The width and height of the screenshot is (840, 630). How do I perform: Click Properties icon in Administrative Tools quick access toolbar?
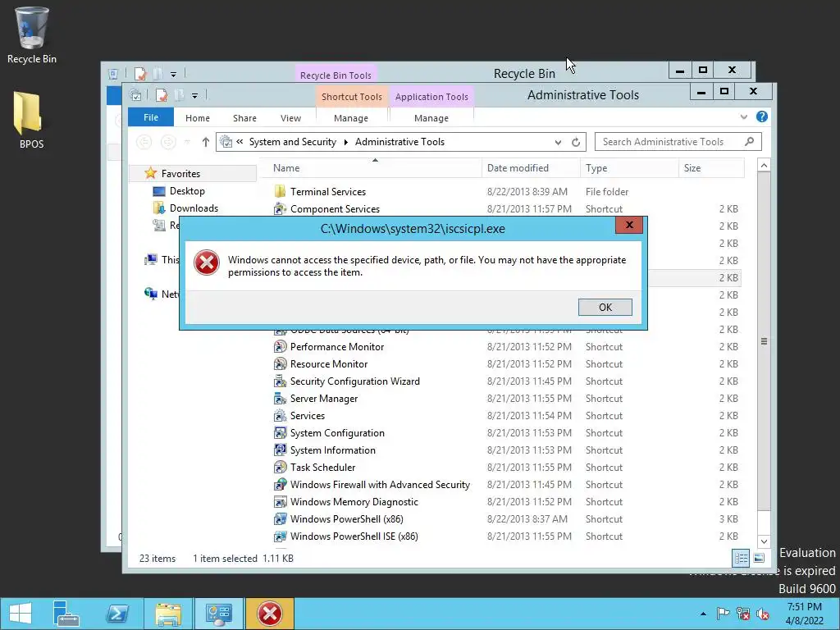[162, 95]
